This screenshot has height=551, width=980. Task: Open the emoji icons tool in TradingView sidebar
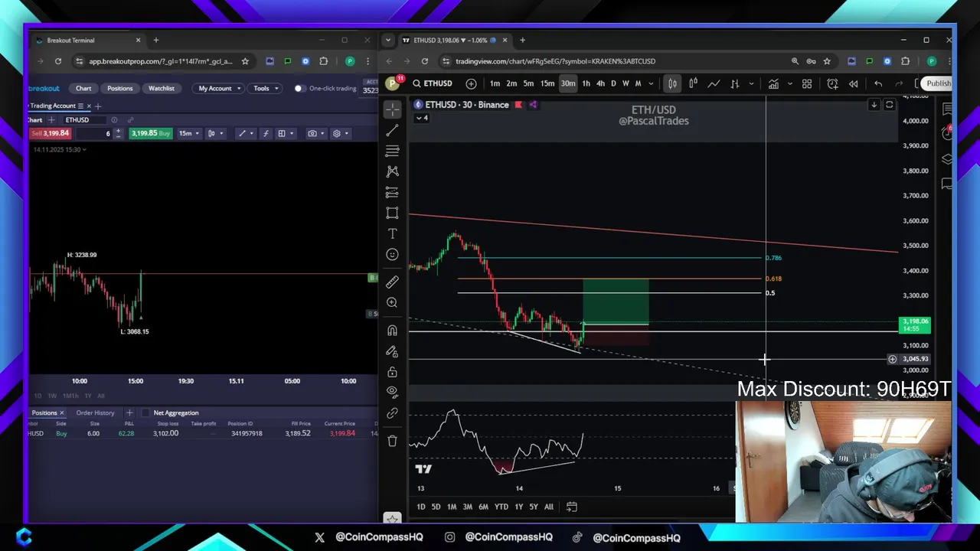click(392, 254)
